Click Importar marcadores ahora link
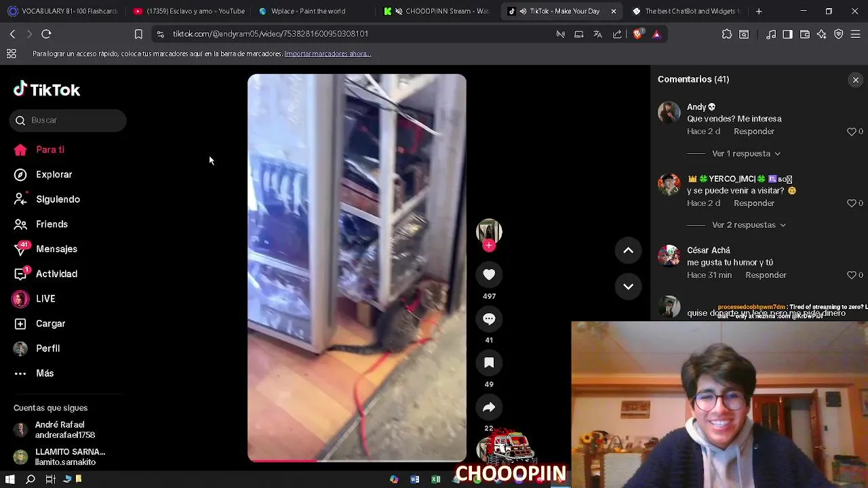 click(328, 54)
